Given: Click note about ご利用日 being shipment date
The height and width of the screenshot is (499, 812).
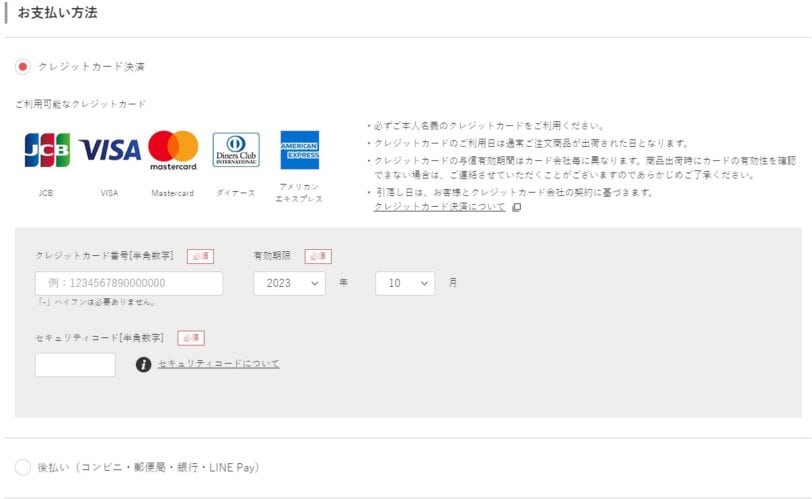Looking at the screenshot, I should (x=528, y=143).
